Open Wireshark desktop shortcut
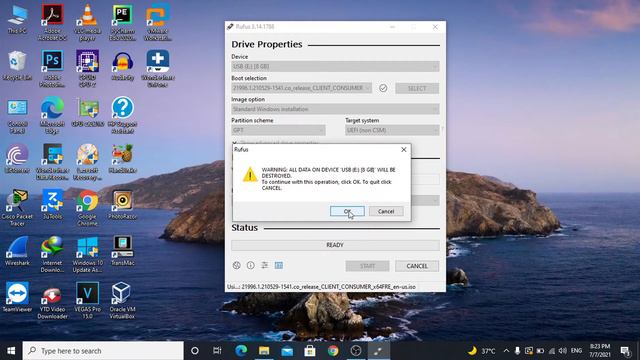640x360 pixels. [x=17, y=251]
